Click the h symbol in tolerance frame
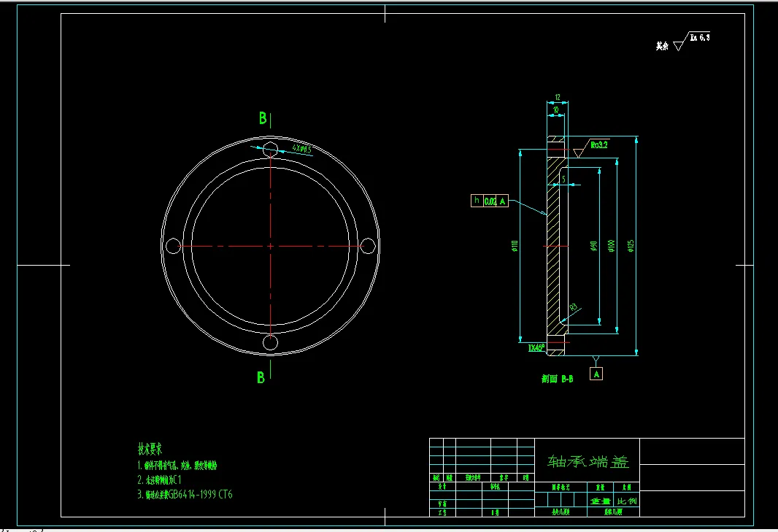This screenshot has height=532, width=778. [477, 201]
